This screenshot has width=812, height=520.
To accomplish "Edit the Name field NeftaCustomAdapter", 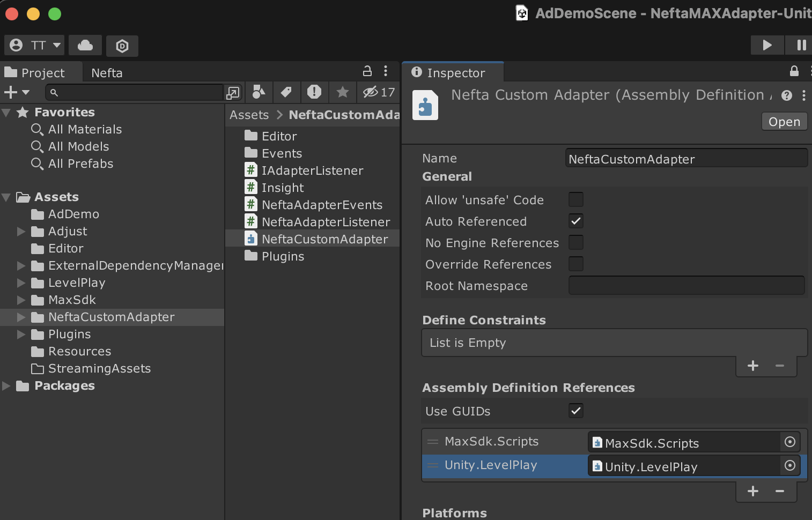I will 686,159.
